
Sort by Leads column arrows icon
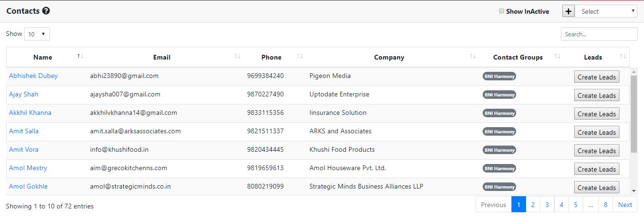tap(623, 57)
